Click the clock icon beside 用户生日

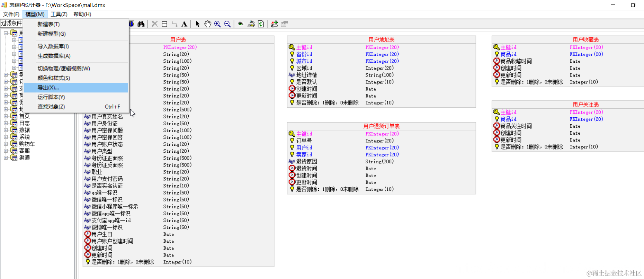[88, 234]
